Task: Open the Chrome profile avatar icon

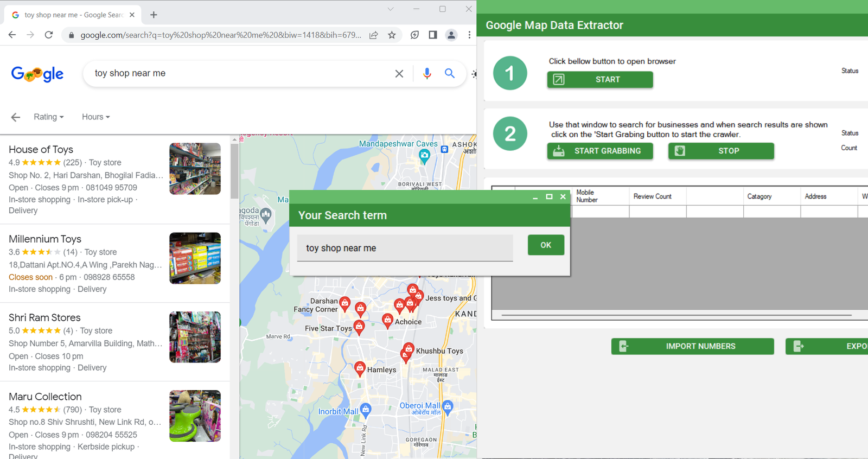Action: point(451,35)
